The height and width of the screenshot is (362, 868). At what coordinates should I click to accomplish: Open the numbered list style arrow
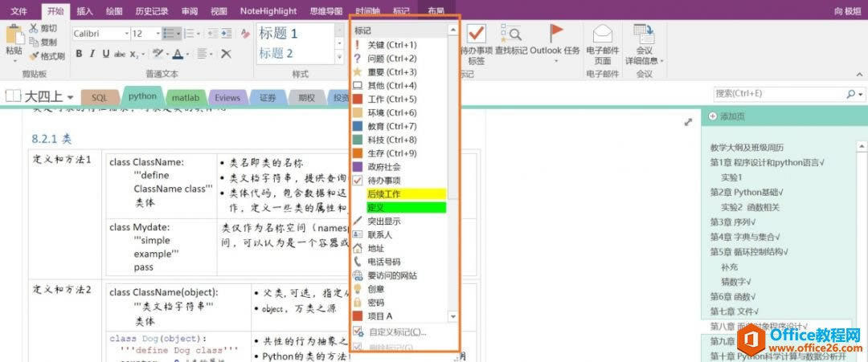199,34
